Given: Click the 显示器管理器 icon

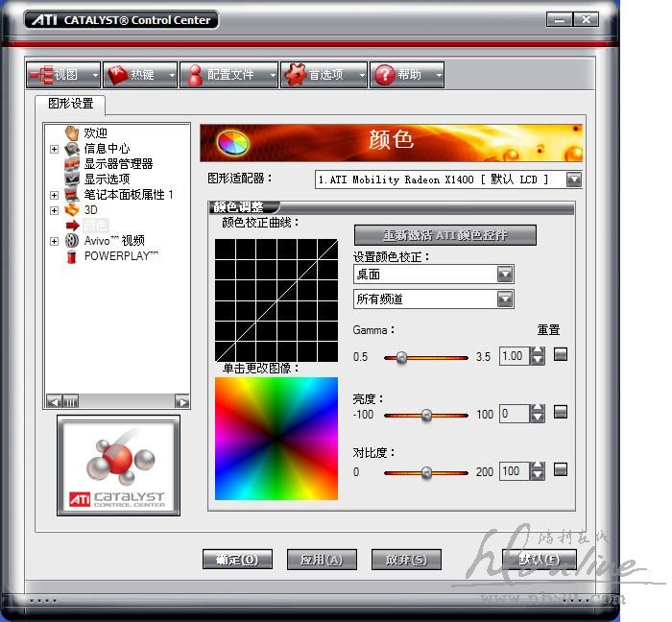Looking at the screenshot, I should (x=72, y=163).
